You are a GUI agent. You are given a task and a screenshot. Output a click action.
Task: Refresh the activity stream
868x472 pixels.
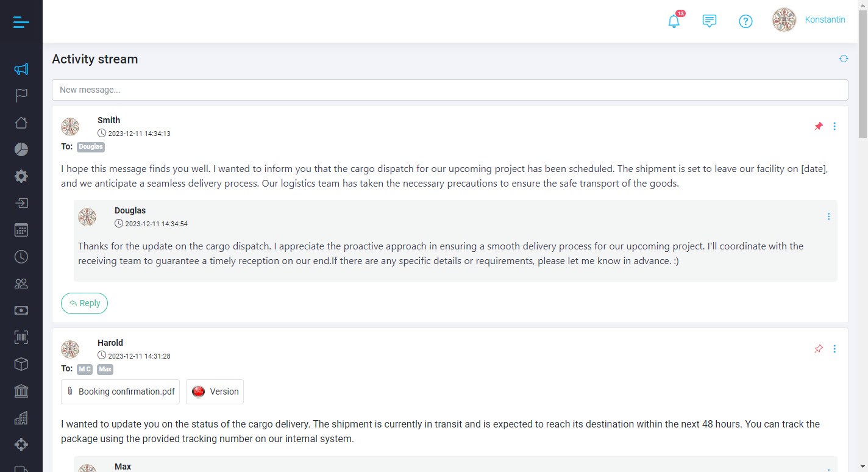[844, 59]
